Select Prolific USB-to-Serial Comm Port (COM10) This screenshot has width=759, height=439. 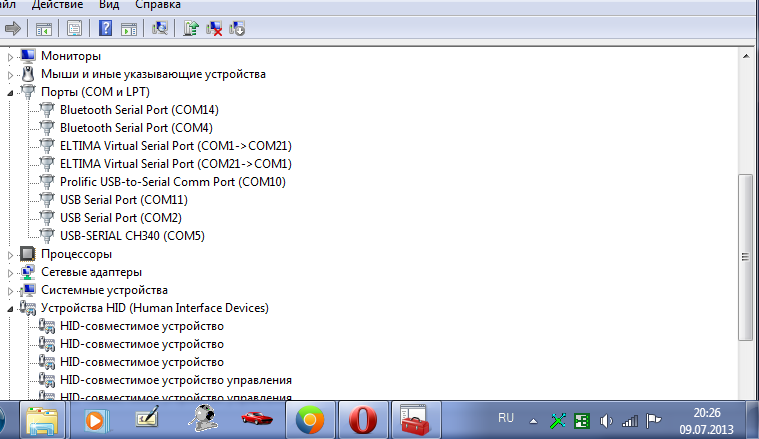tap(173, 182)
